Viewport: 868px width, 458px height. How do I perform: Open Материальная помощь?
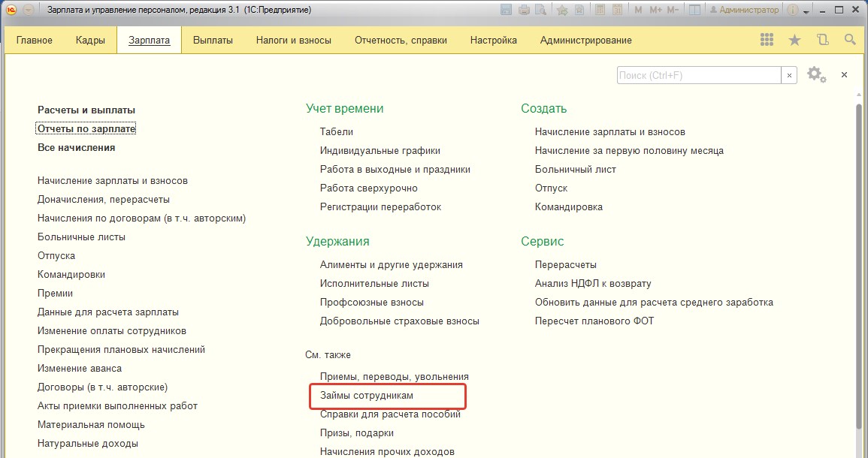coord(92,425)
